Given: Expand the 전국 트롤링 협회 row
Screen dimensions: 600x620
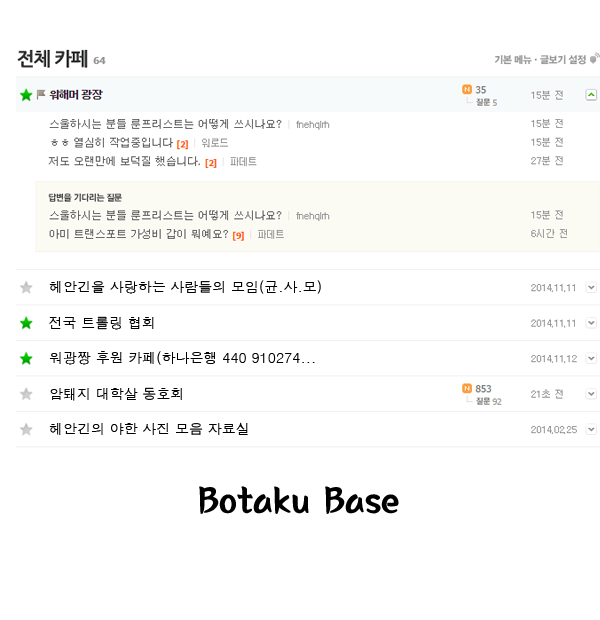Looking at the screenshot, I should coord(591,323).
